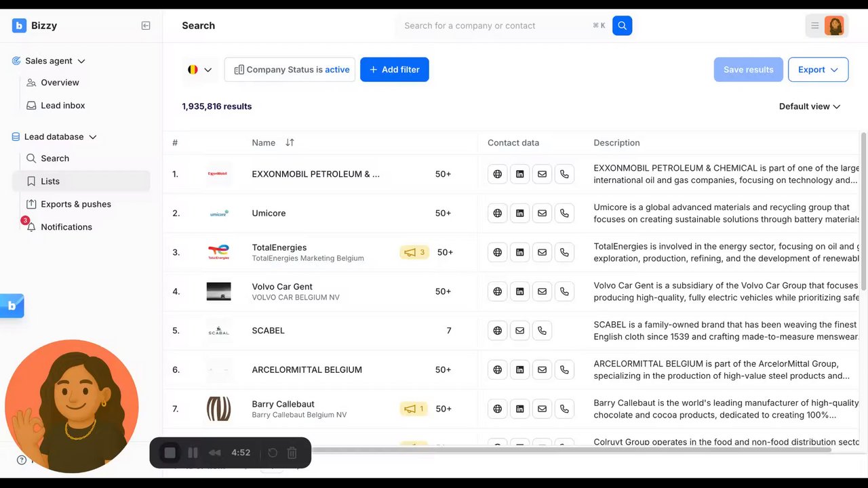Viewport: 868px width, 488px height.
Task: Click the megaphone badge on TotalEnergies row
Action: [414, 252]
